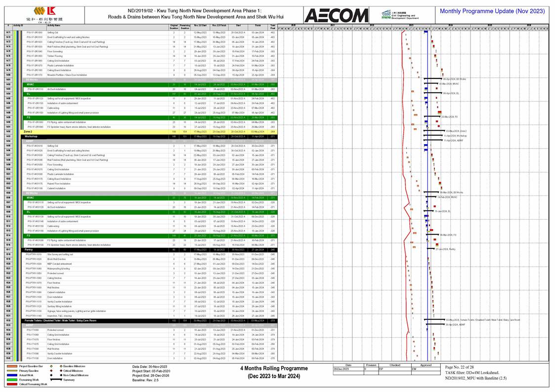Click the Zone 2 summary bar in Gantt
The height and width of the screenshot is (392, 555).
(430, 131)
